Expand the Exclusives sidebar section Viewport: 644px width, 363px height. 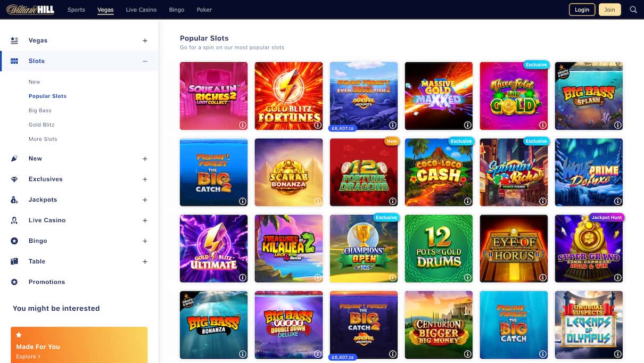pos(145,179)
